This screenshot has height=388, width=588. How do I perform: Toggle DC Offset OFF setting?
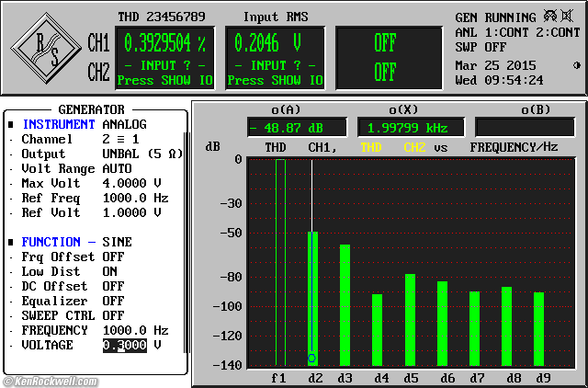(112, 286)
